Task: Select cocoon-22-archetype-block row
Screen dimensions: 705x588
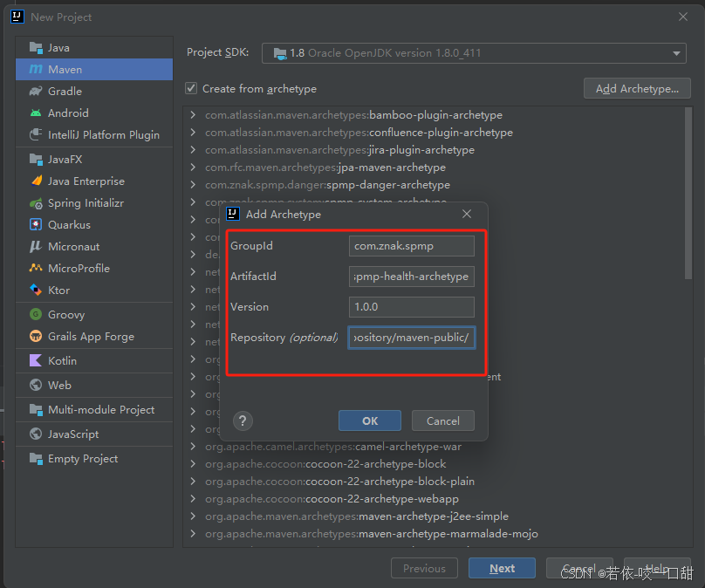Action: pos(325,464)
